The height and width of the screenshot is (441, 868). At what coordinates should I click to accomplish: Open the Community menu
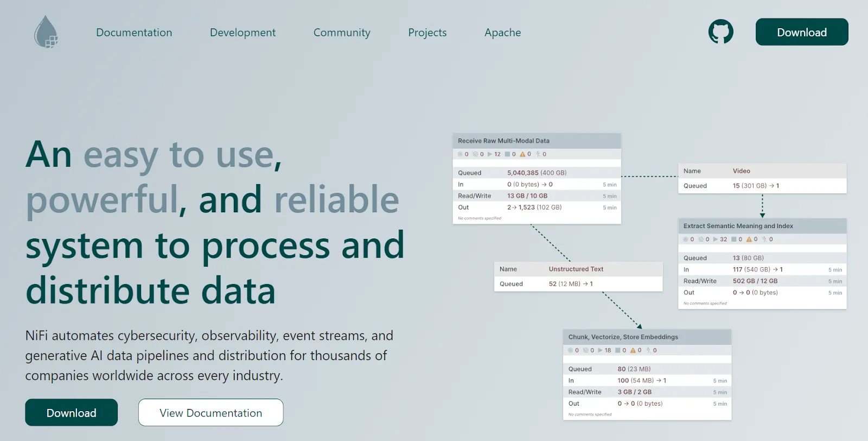(342, 33)
